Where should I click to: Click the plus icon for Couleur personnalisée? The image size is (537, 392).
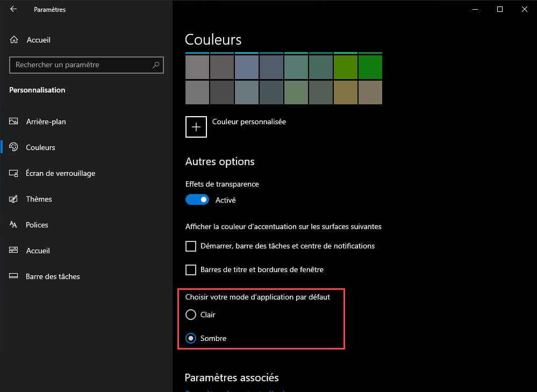click(196, 127)
